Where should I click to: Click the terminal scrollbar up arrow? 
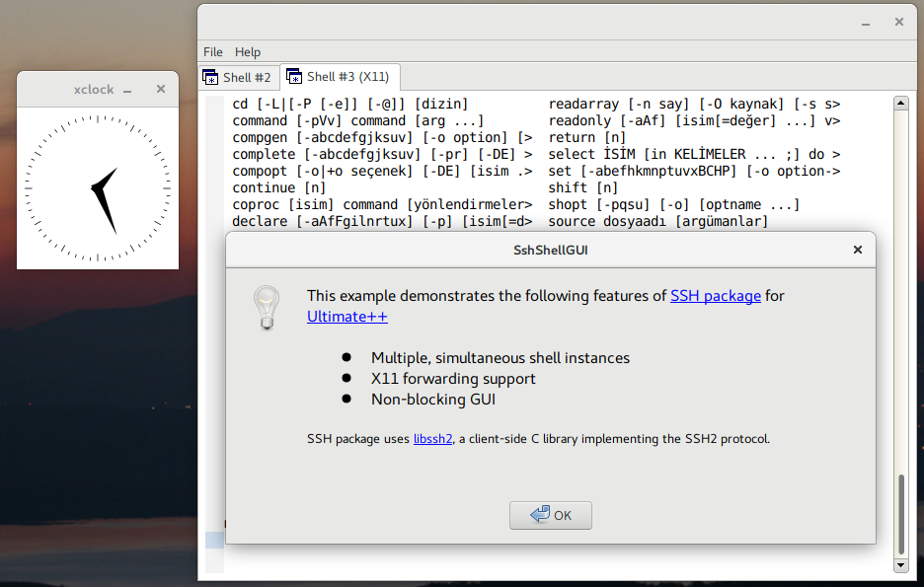pos(899,104)
